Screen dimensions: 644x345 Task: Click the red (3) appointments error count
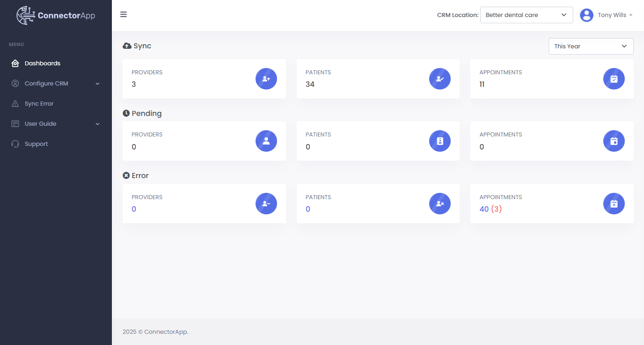pyautogui.click(x=496, y=209)
